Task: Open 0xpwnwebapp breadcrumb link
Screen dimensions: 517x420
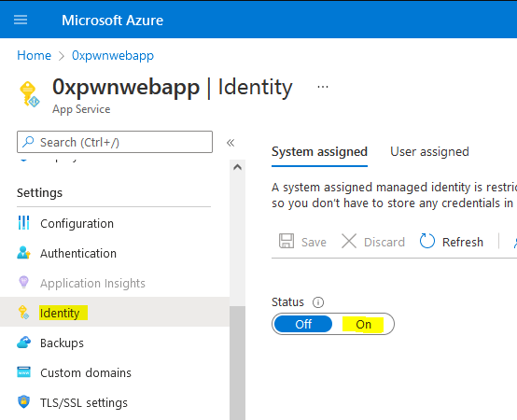Action: tap(113, 55)
